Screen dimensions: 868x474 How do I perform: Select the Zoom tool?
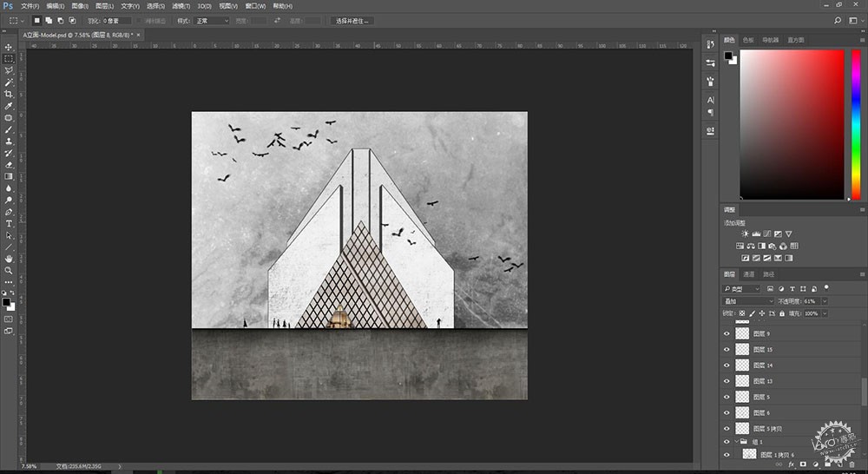[9, 271]
